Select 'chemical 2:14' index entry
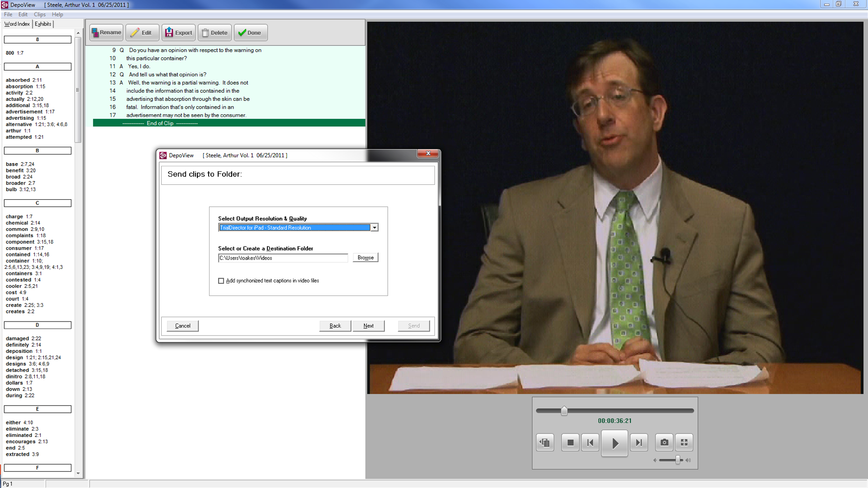Screen dimensions: 868x488 click(x=23, y=223)
